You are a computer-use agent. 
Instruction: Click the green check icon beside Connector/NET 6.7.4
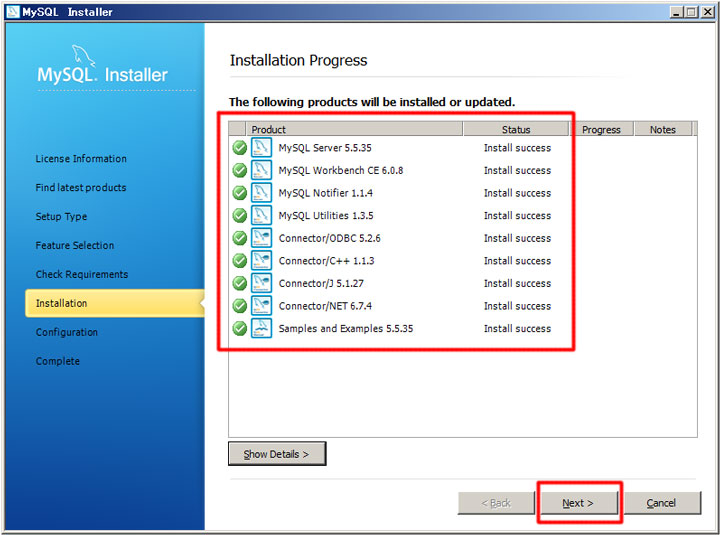pos(240,306)
